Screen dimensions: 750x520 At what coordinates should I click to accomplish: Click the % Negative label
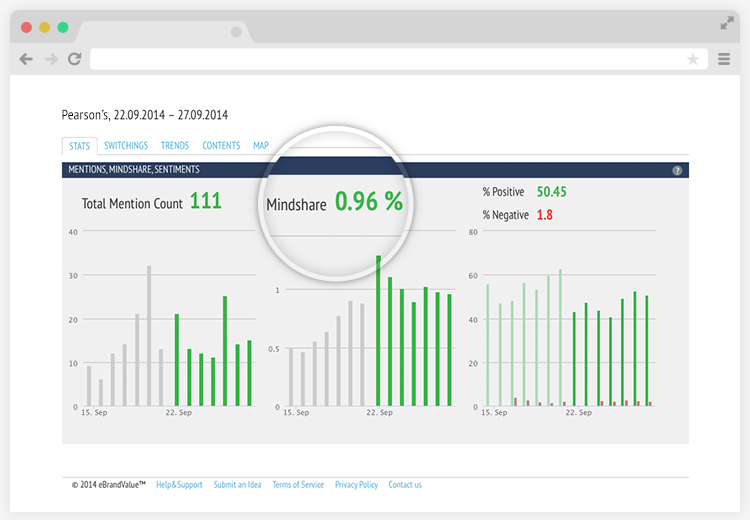[x=506, y=215]
